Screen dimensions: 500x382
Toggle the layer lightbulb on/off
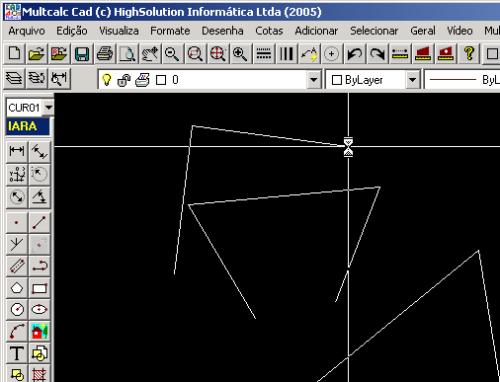click(x=106, y=80)
